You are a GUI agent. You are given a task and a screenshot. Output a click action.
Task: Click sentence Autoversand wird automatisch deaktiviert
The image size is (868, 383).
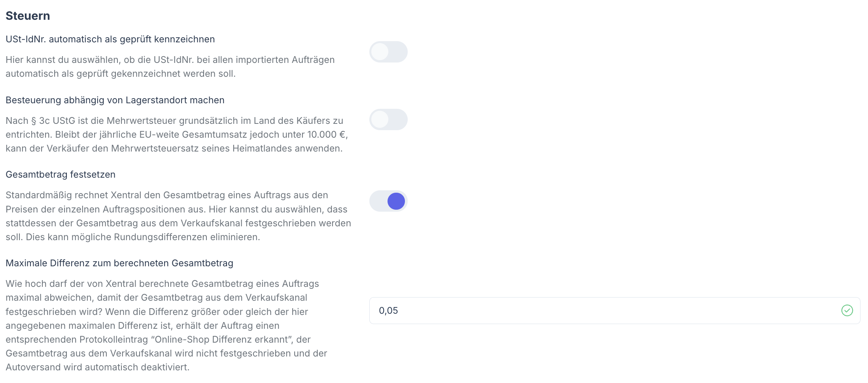(97, 367)
